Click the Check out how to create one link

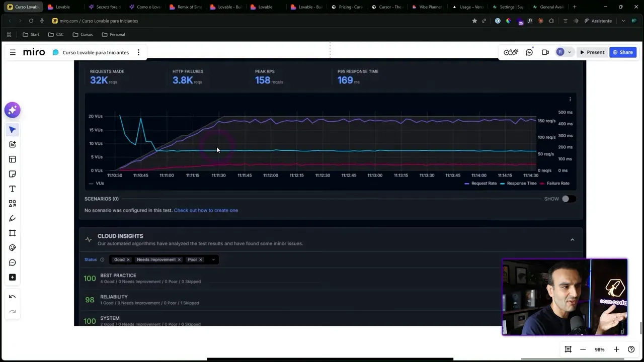click(206, 210)
